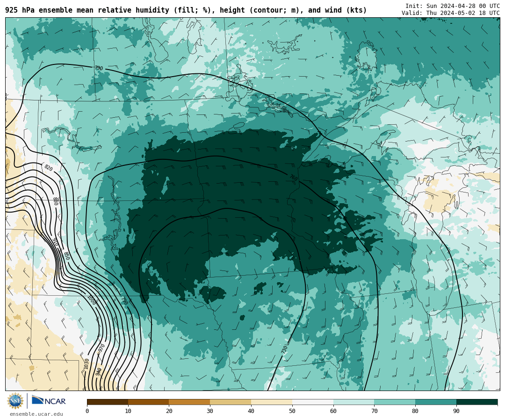Click the colorbar tick label 50

pos(292,411)
